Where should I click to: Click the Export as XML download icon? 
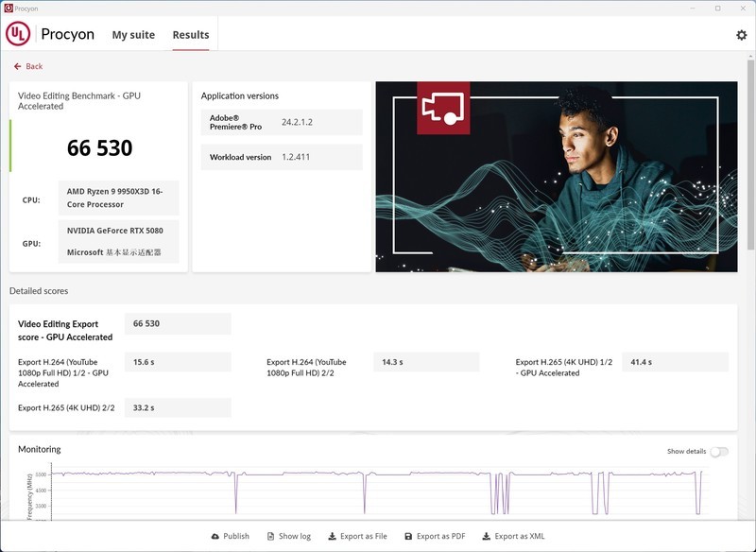485,535
